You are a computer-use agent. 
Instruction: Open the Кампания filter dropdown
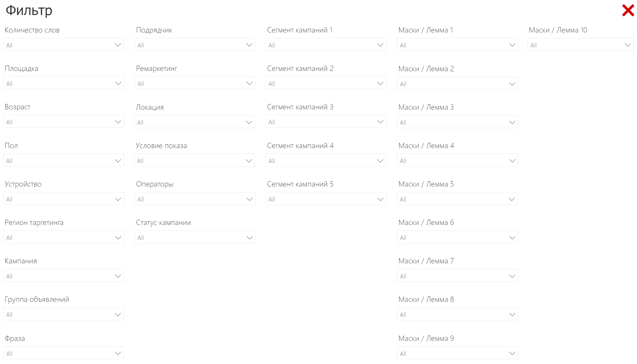pos(64,276)
